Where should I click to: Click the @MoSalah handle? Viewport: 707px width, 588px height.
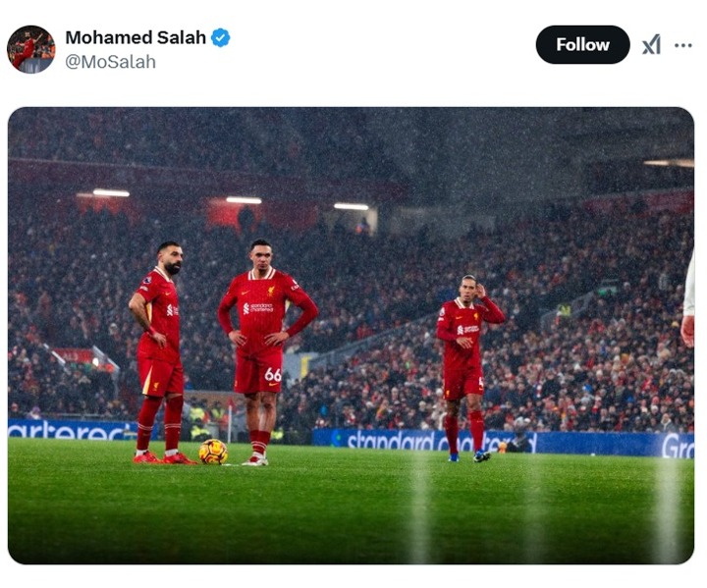click(x=110, y=62)
